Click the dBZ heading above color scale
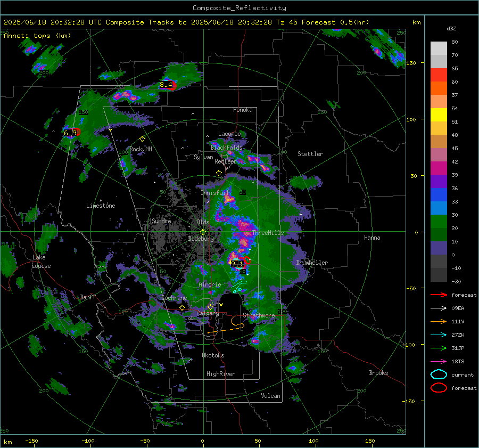Viewport: 479px width, 448px height. (x=451, y=28)
